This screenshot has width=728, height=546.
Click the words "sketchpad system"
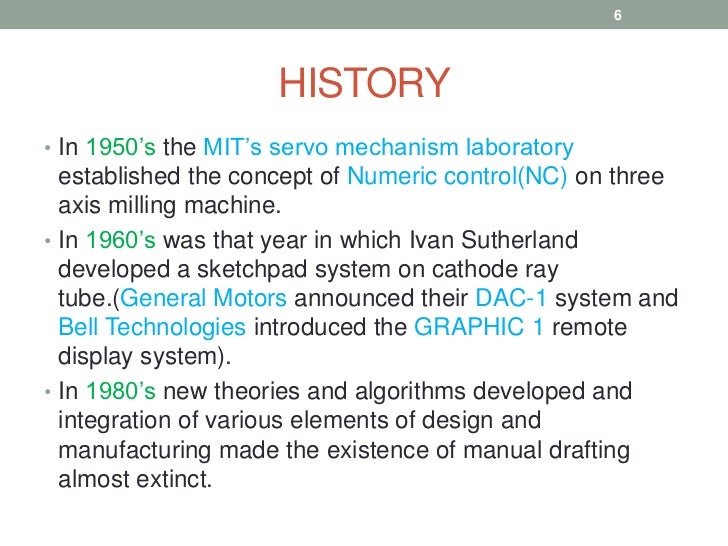click(x=293, y=270)
